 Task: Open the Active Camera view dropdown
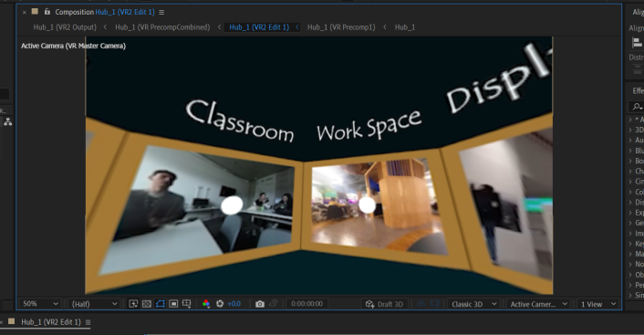tap(538, 304)
